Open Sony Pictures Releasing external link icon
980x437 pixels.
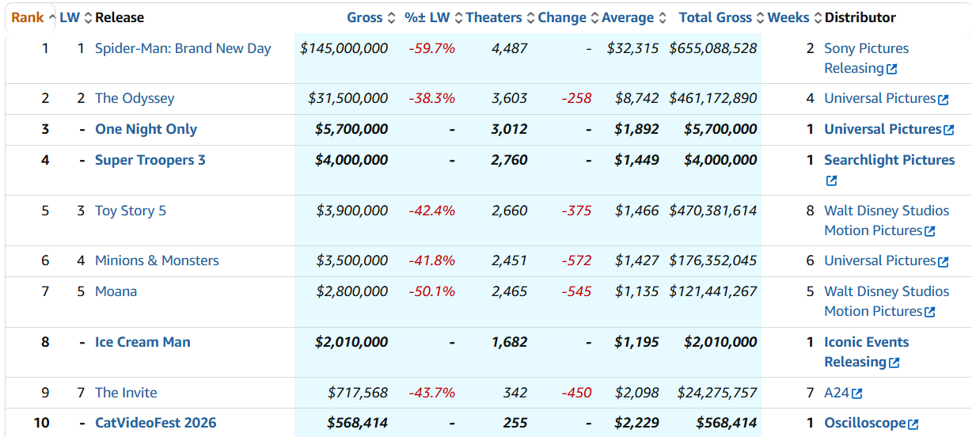tap(892, 69)
